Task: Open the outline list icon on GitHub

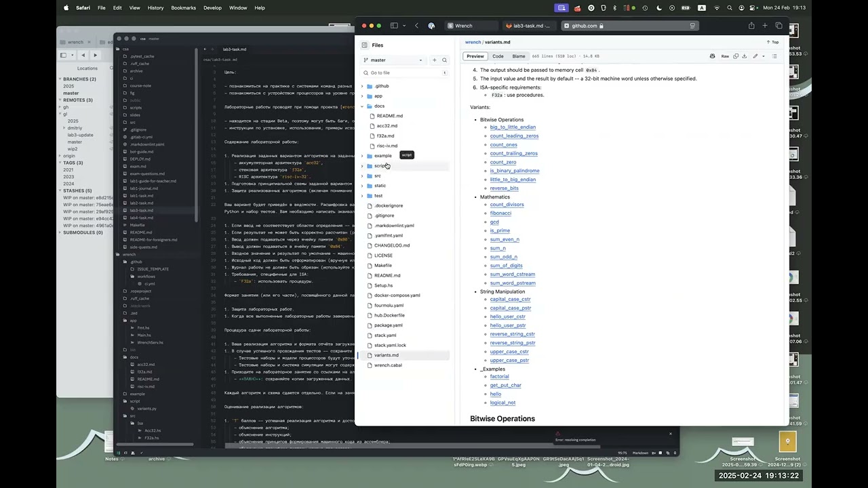Action: point(774,56)
